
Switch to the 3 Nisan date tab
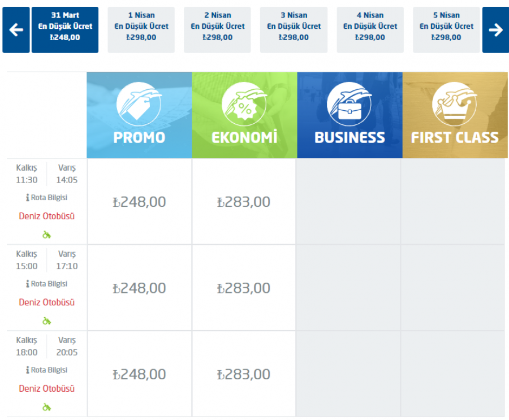294,30
